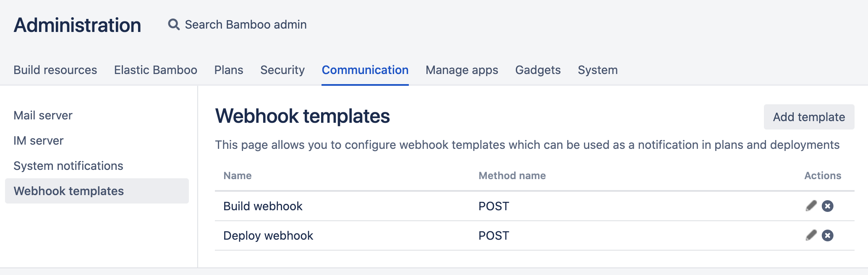
Task: Select the Communication tab
Action: 365,70
